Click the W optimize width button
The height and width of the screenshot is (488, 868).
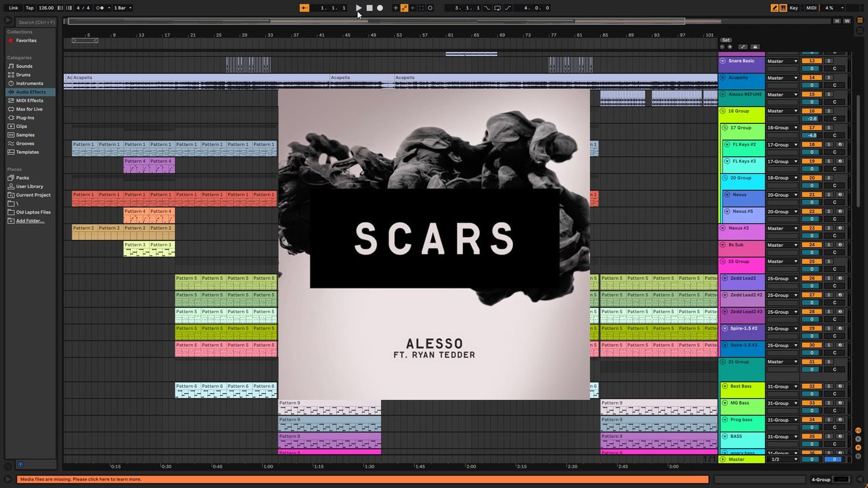point(847,21)
